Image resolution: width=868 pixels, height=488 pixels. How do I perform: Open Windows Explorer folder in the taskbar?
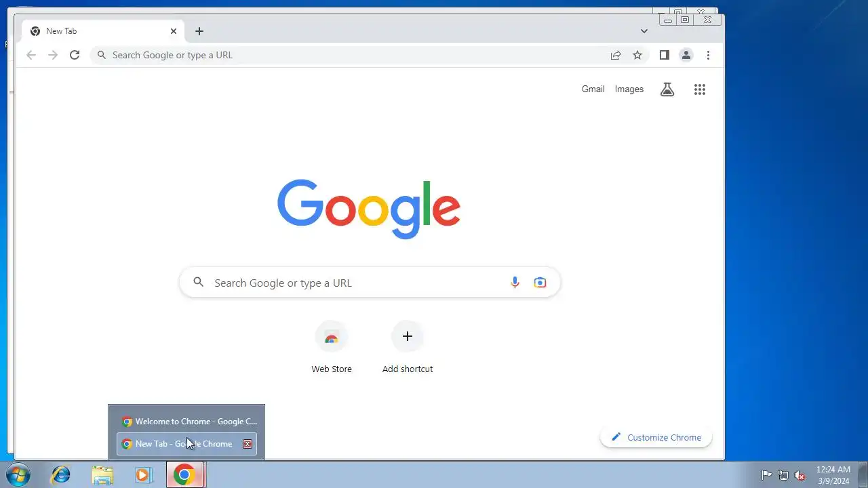102,474
